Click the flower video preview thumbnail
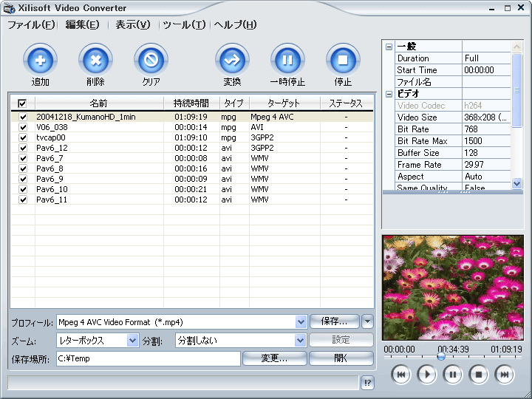 (x=453, y=288)
